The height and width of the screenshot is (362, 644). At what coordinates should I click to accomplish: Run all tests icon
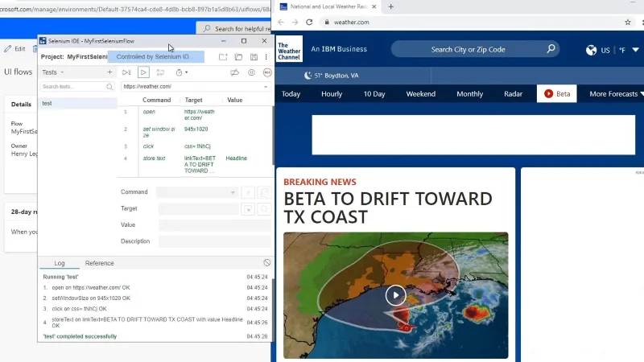click(126, 72)
